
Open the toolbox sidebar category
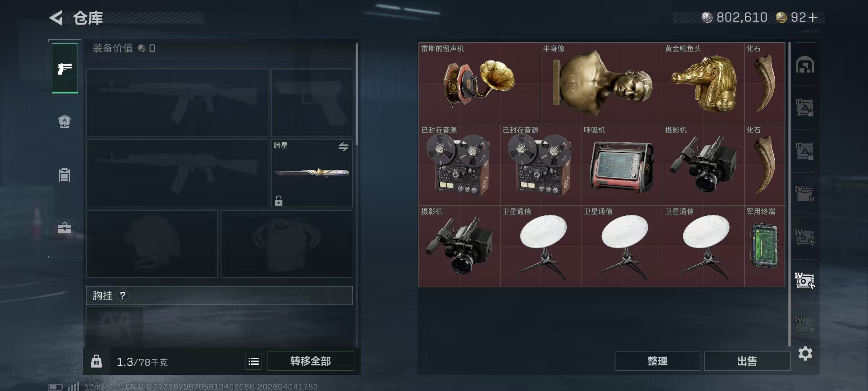click(x=65, y=228)
